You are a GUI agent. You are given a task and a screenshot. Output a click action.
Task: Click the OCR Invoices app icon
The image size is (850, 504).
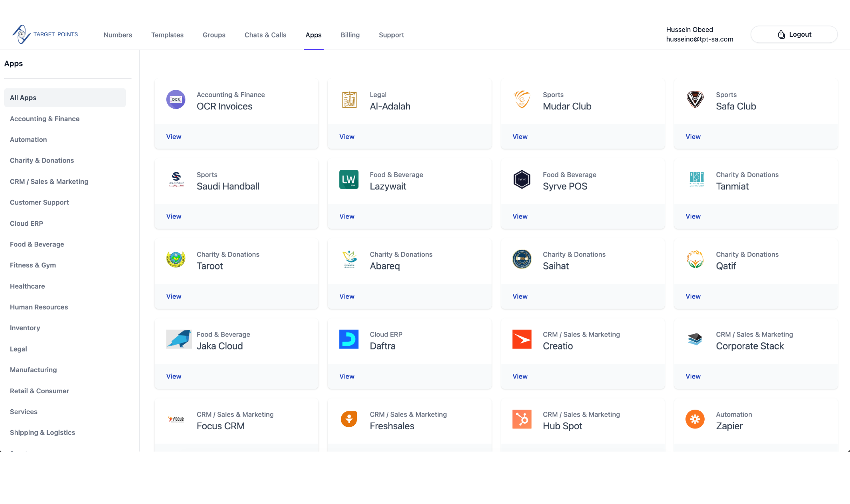tap(175, 100)
